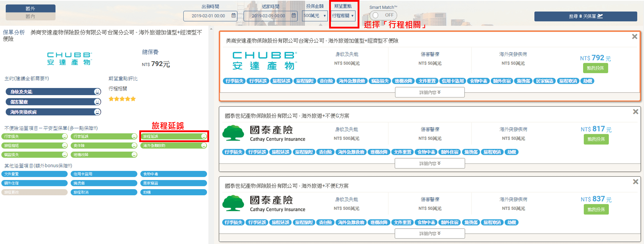Viewport: 644px width, 244px height.
Task: Click the 劫機 coverage bar
Action: click(x=174, y=192)
